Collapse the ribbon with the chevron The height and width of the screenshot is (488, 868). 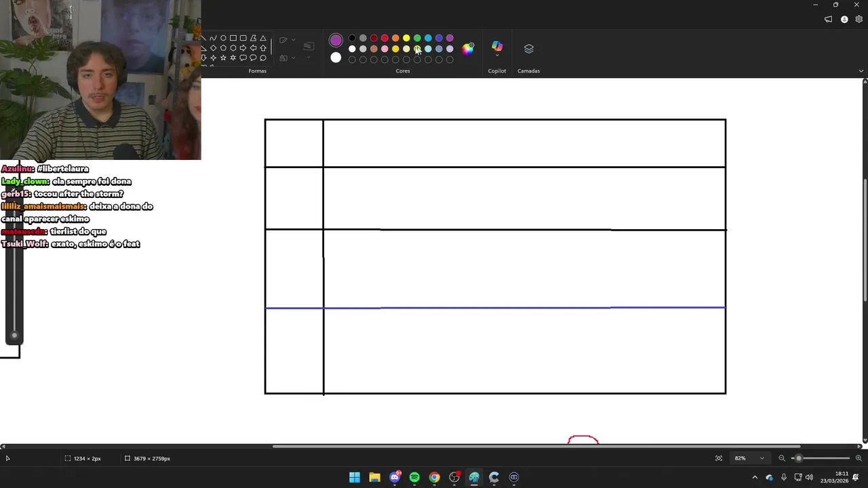[861, 70]
